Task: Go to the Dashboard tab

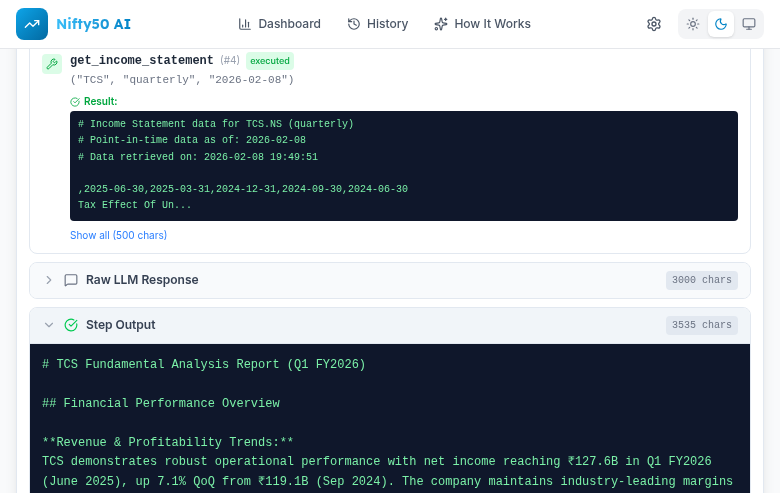Action: tap(279, 24)
